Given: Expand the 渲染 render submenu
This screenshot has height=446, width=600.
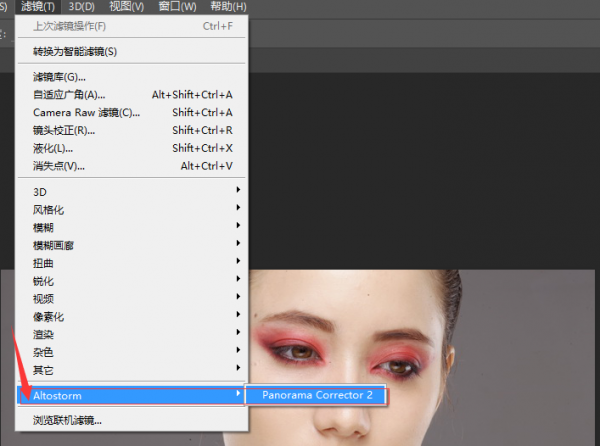Looking at the screenshot, I should point(43,334).
